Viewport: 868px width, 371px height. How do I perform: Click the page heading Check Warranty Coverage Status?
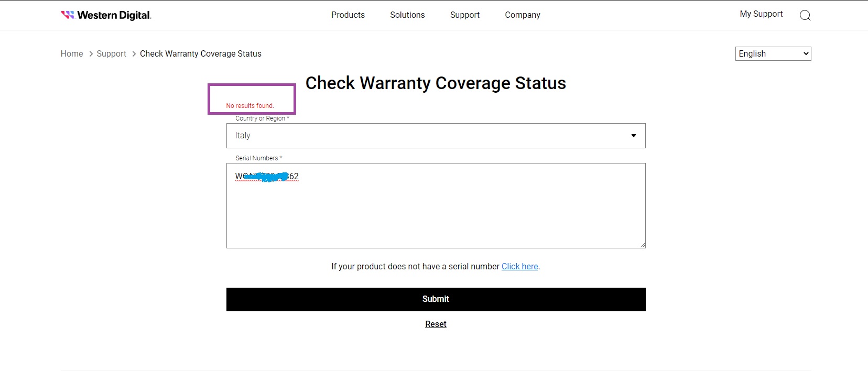pyautogui.click(x=436, y=83)
